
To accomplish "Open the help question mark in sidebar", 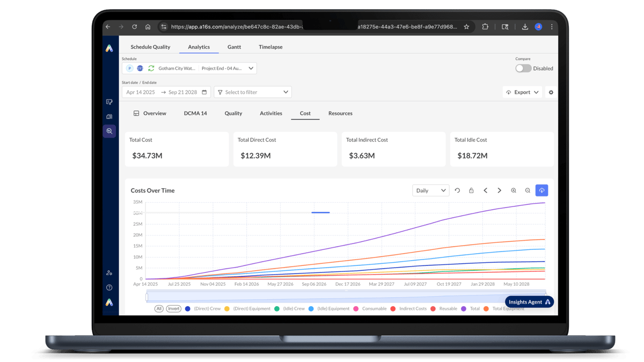I will click(x=109, y=287).
